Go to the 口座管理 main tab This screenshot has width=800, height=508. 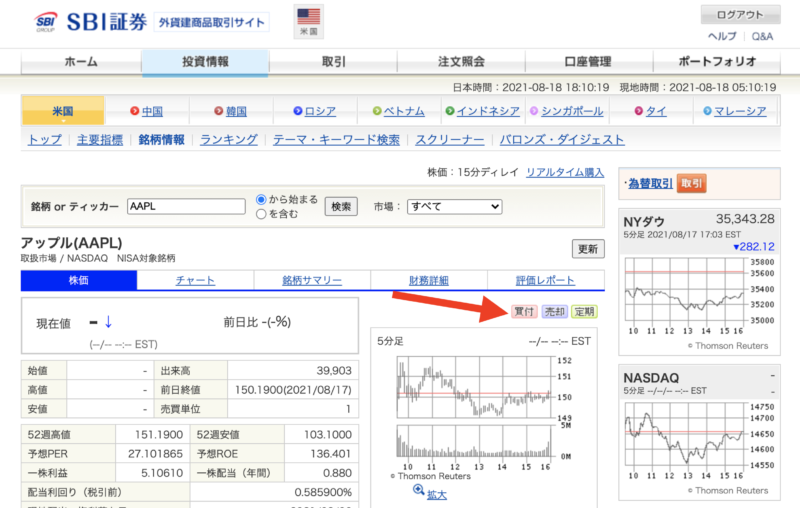(588, 62)
